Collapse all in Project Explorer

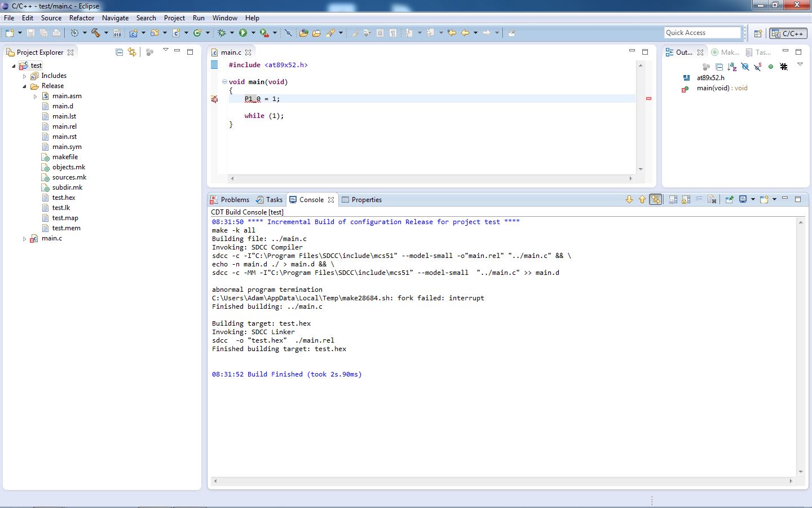tap(119, 52)
